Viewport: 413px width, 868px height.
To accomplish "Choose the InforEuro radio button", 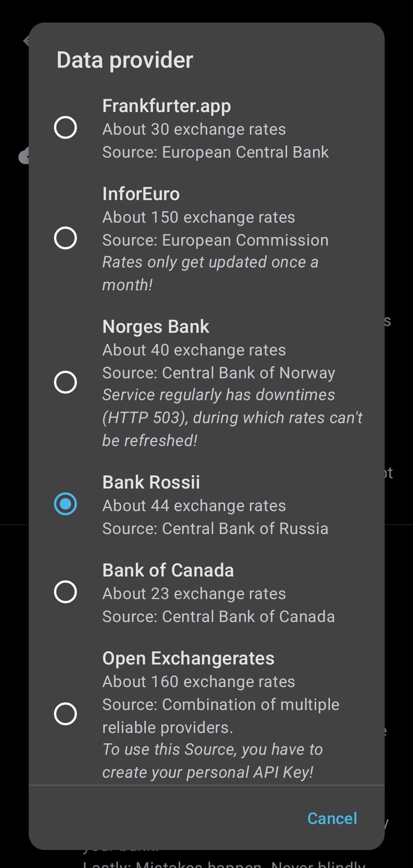I will (x=65, y=238).
